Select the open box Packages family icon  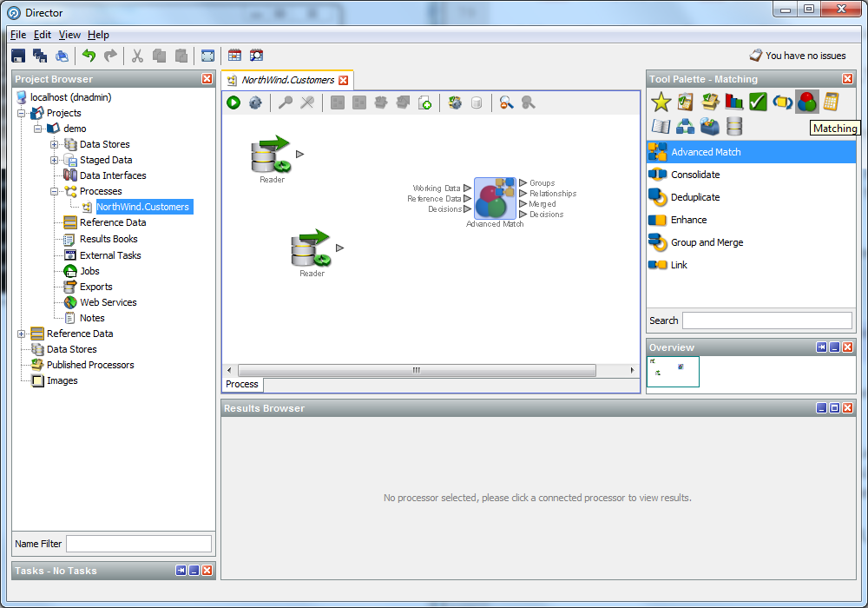(710, 102)
